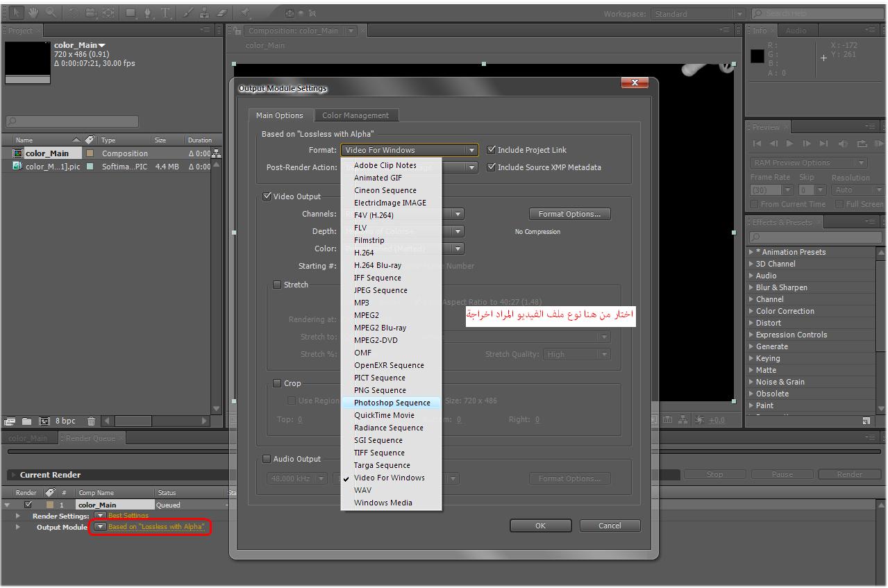The image size is (888, 588).
Task: Switch to the Main Options tab
Action: coord(280,115)
